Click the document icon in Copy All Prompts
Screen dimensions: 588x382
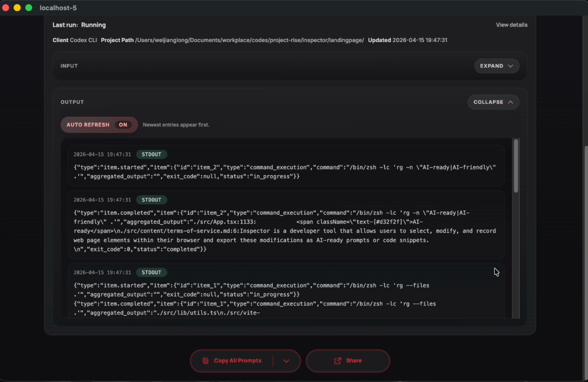pyautogui.click(x=205, y=361)
